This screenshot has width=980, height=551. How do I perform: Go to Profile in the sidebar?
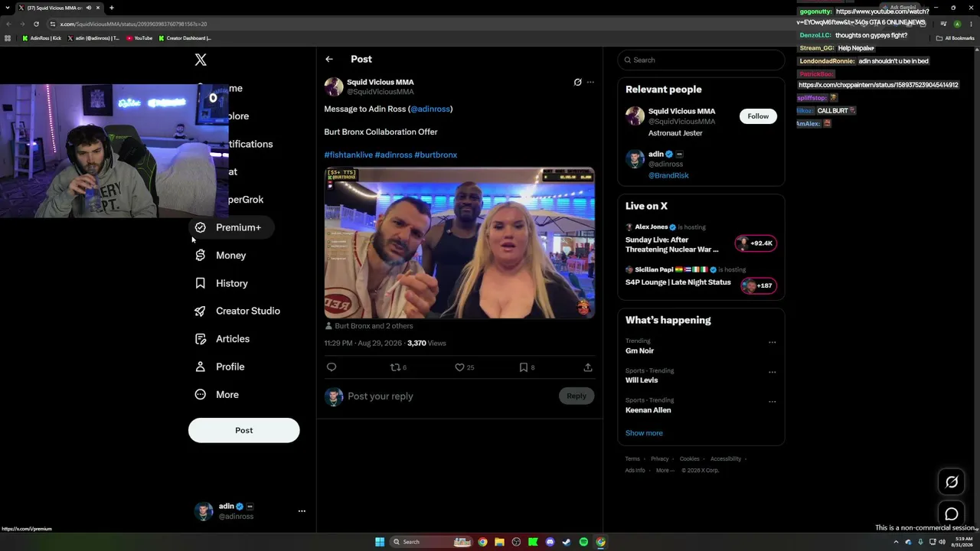220,367
